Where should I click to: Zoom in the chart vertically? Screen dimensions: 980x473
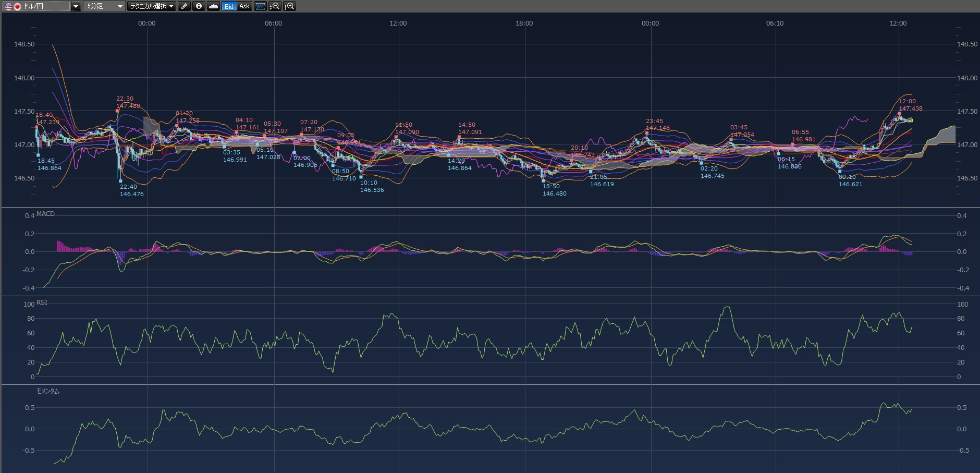(x=289, y=6)
